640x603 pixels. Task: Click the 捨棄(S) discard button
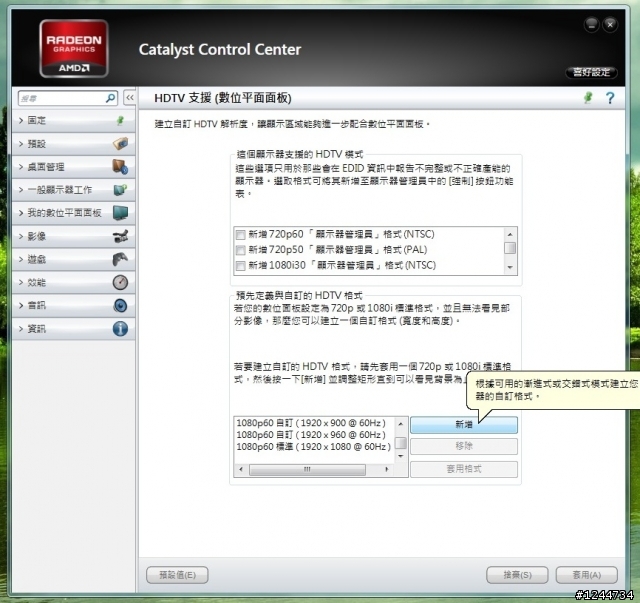tap(517, 575)
